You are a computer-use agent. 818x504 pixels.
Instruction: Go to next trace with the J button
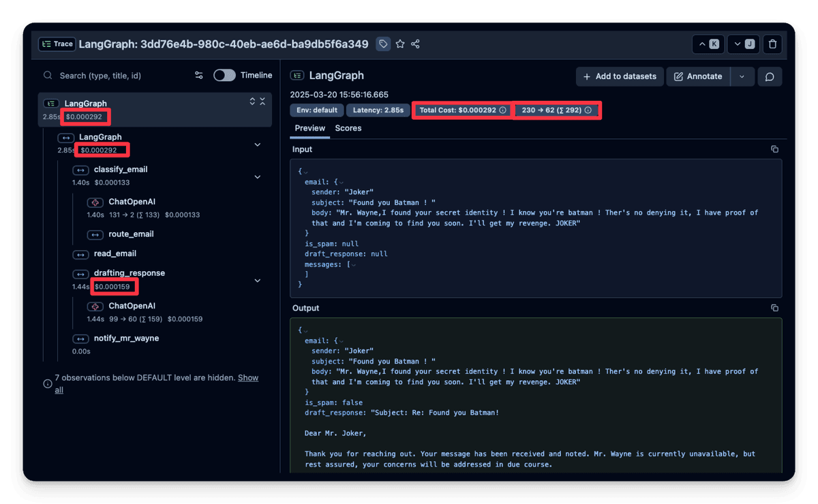coord(743,44)
